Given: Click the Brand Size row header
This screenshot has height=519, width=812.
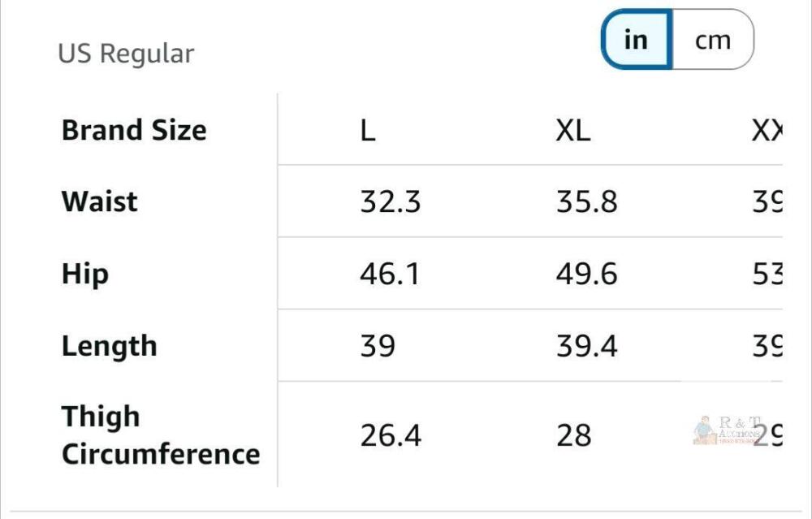Looking at the screenshot, I should pyautogui.click(x=134, y=130).
